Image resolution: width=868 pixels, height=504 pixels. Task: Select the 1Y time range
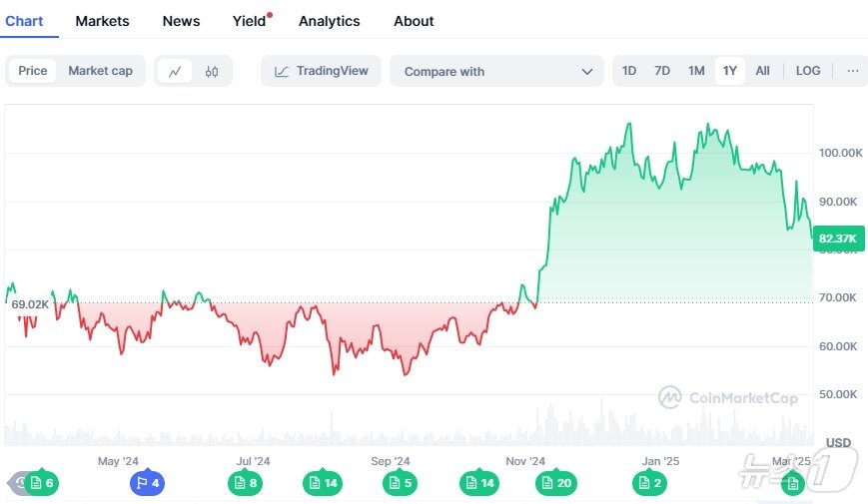coord(730,71)
